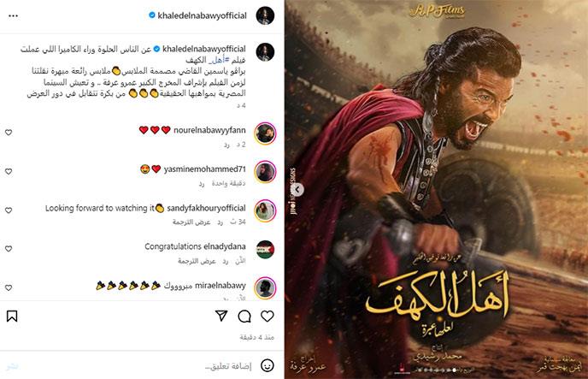
Task: Show translation under elnadydana's comment
Action: [x=197, y=261]
